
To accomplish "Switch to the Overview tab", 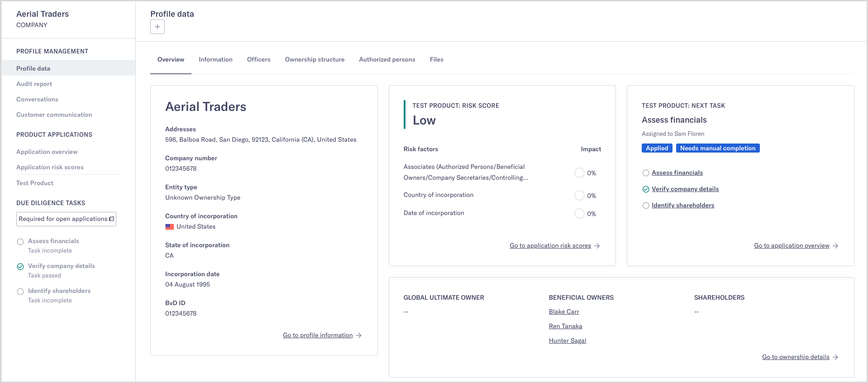I will [171, 59].
